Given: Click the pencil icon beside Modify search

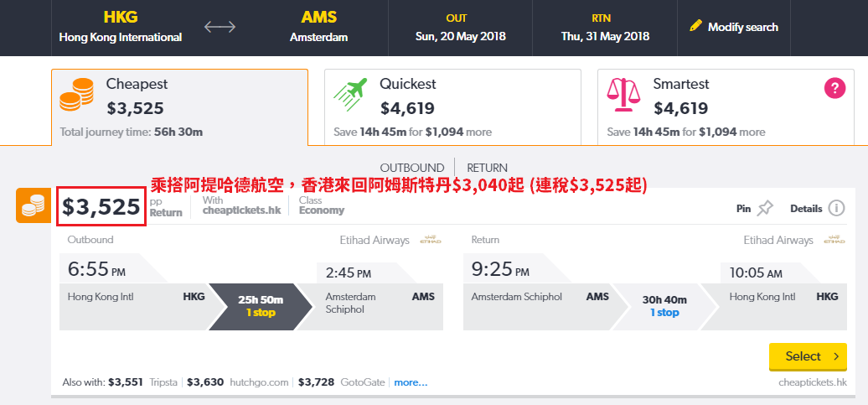Looking at the screenshot, I should tap(696, 26).
